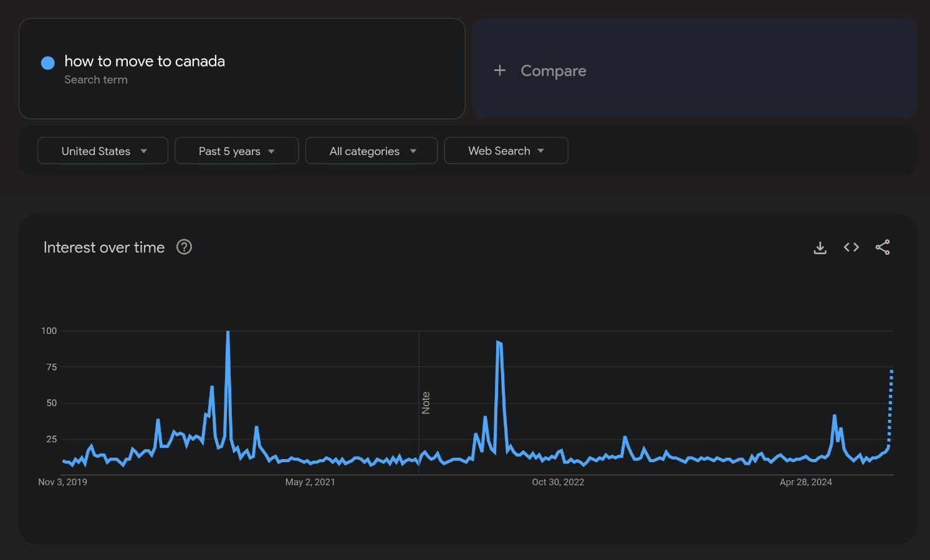
Task: Click the embed code icon
Action: pos(851,247)
